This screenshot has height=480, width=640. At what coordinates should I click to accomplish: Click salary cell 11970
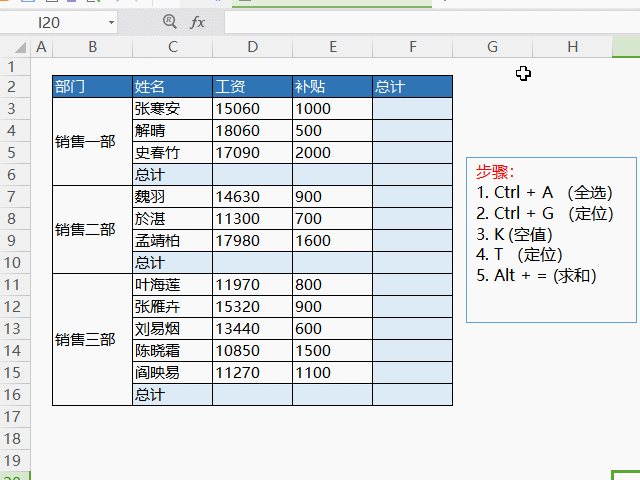pyautogui.click(x=253, y=285)
